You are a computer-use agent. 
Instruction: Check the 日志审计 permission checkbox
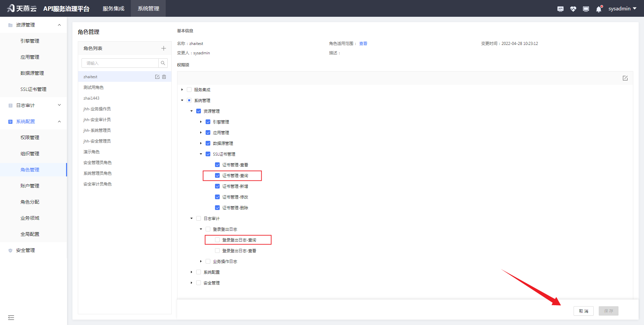198,218
